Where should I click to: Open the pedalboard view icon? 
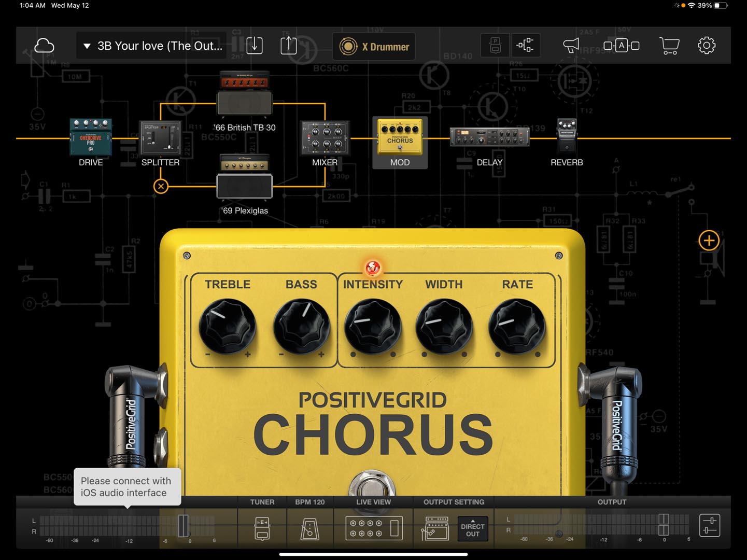(x=495, y=46)
